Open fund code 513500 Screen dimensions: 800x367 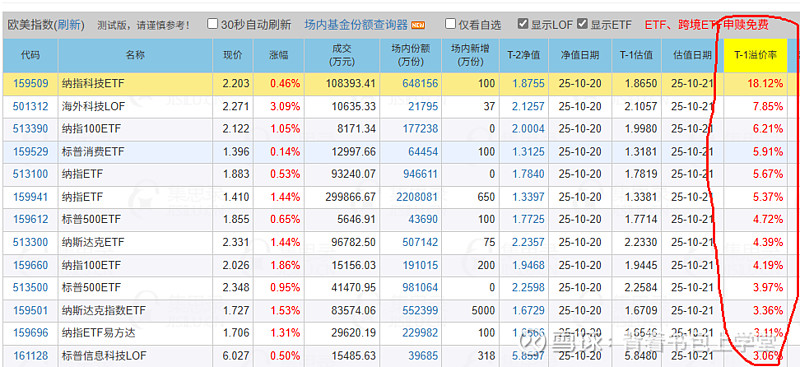31,287
